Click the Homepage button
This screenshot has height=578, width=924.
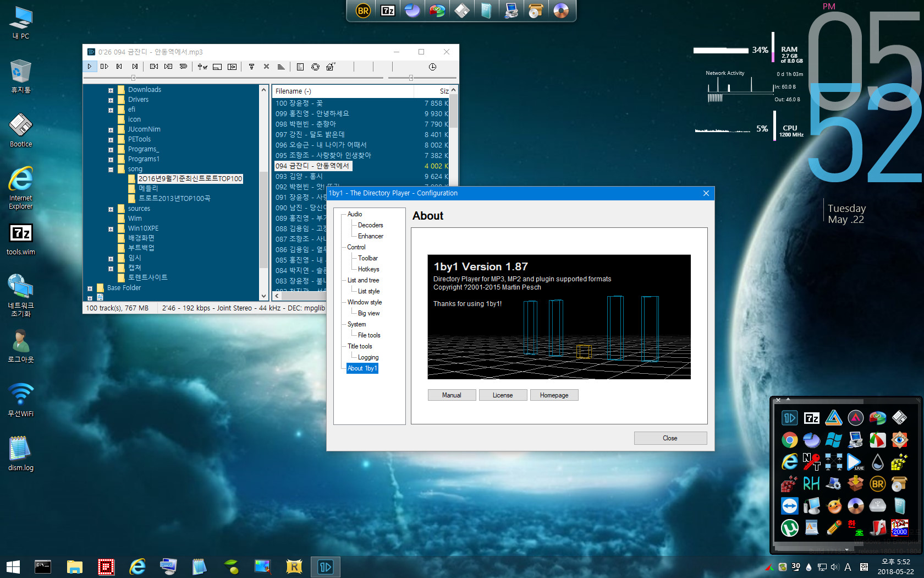point(554,395)
